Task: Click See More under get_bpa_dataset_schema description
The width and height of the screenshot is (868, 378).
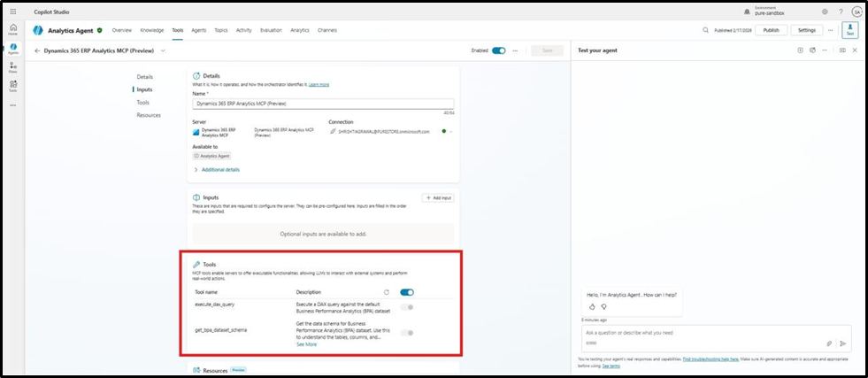Action: click(x=307, y=344)
